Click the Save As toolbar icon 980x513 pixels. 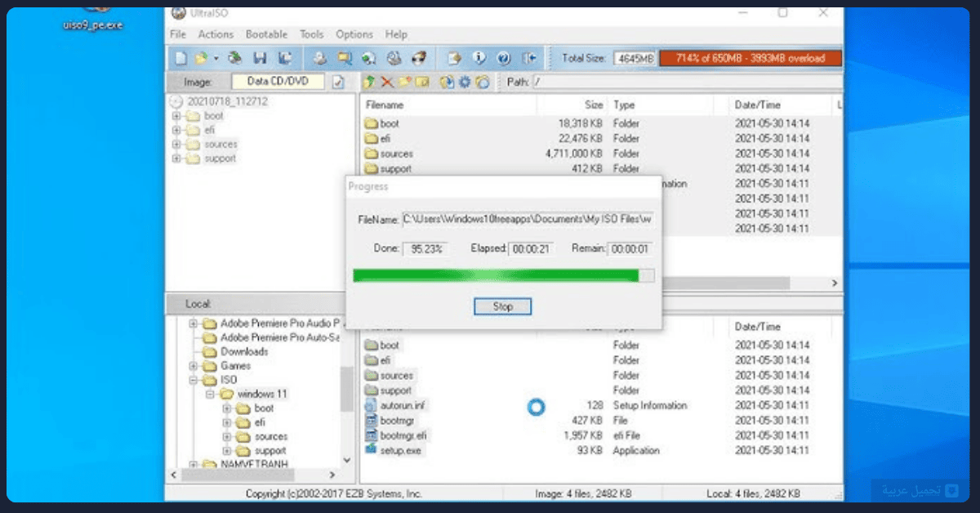(x=285, y=58)
